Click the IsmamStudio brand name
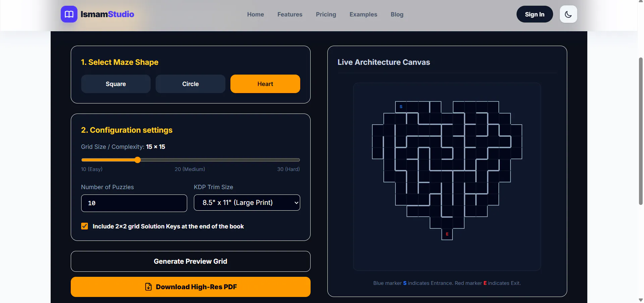 coord(107,14)
